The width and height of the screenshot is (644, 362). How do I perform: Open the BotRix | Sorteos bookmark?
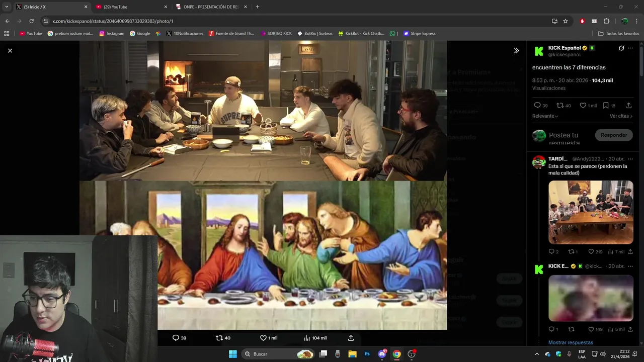pos(315,34)
